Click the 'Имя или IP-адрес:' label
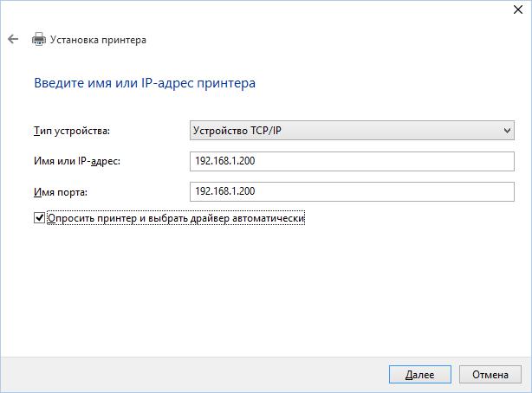 (75, 162)
